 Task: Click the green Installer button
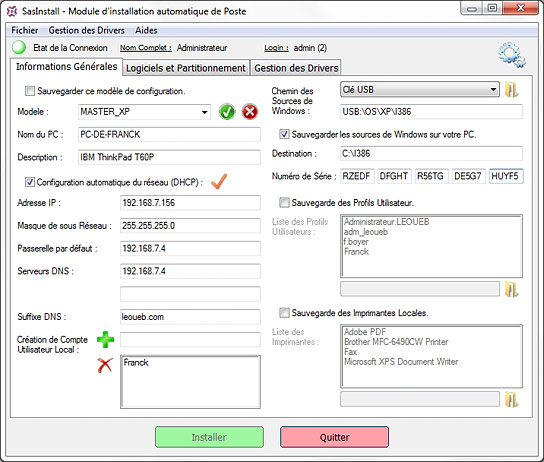(x=209, y=437)
